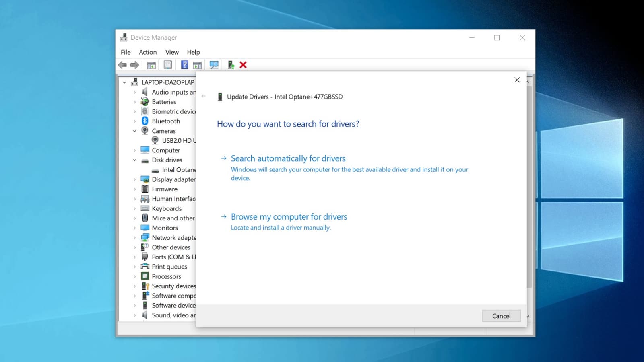Image resolution: width=644 pixels, height=362 pixels.
Task: Collapse the Disk drives category
Action: click(135, 160)
